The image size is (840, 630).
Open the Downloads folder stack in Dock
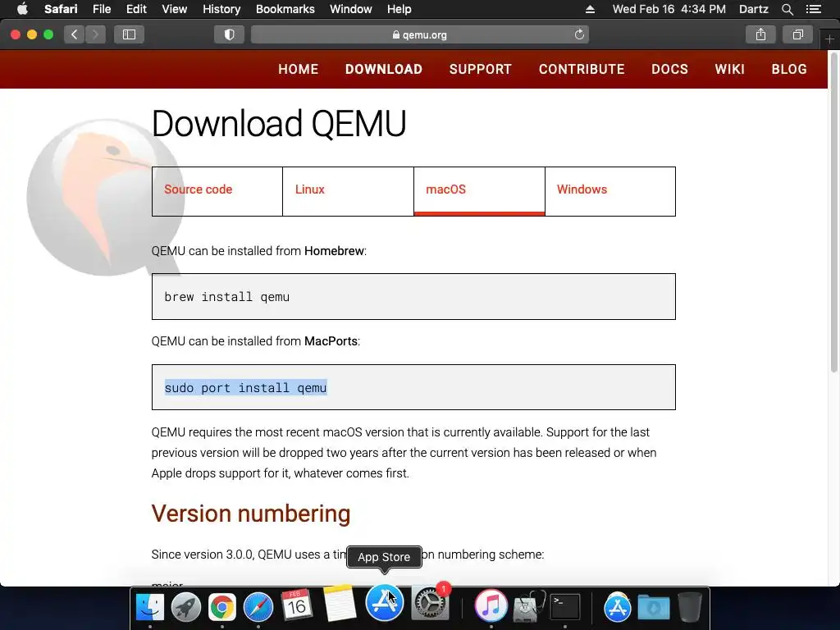click(654, 607)
